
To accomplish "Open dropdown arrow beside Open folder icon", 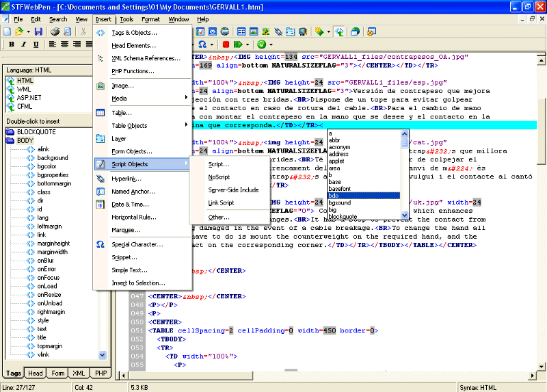I will pos(28,32).
